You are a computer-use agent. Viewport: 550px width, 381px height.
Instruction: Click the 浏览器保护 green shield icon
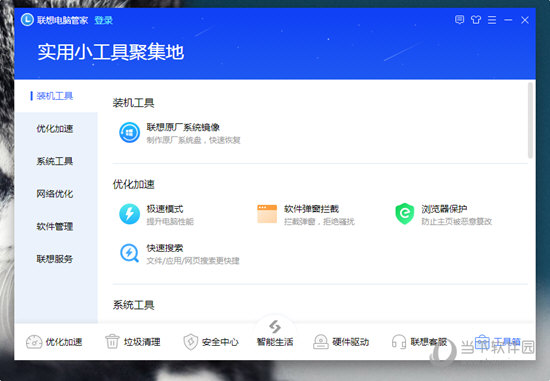(x=404, y=214)
